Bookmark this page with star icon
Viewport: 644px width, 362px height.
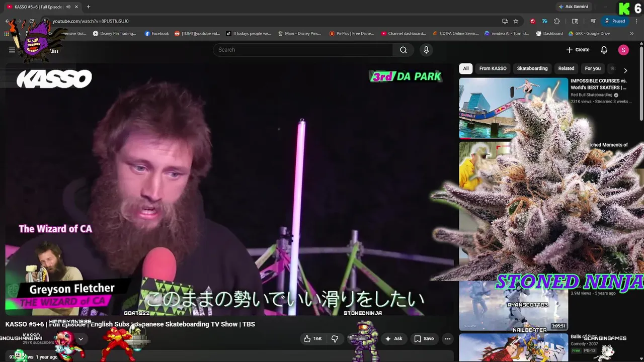click(x=516, y=21)
